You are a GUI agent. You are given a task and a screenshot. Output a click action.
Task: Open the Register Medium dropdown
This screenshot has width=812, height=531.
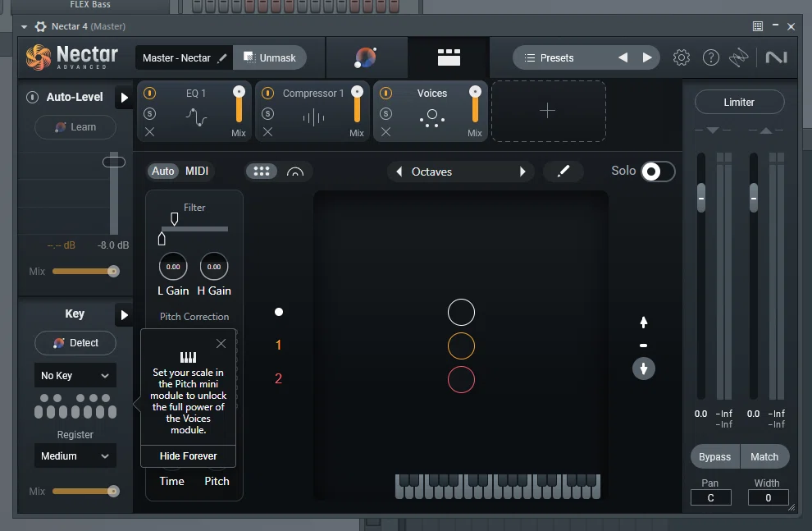click(75, 455)
